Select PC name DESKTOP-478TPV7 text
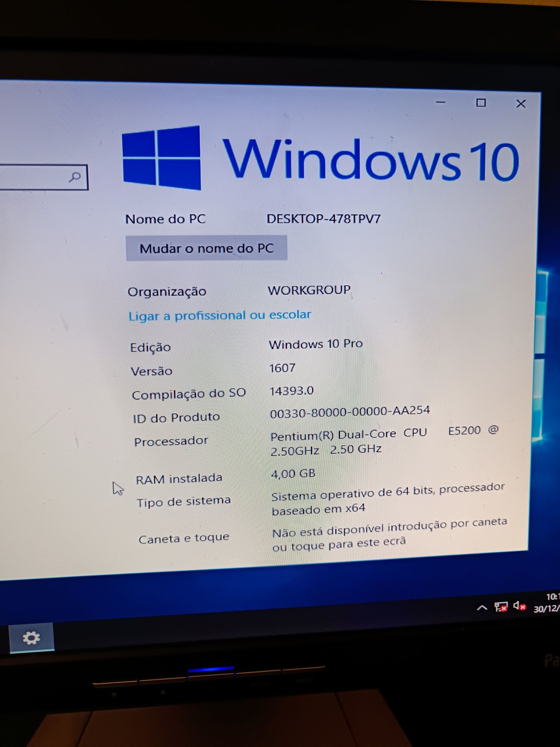 pos(324,218)
